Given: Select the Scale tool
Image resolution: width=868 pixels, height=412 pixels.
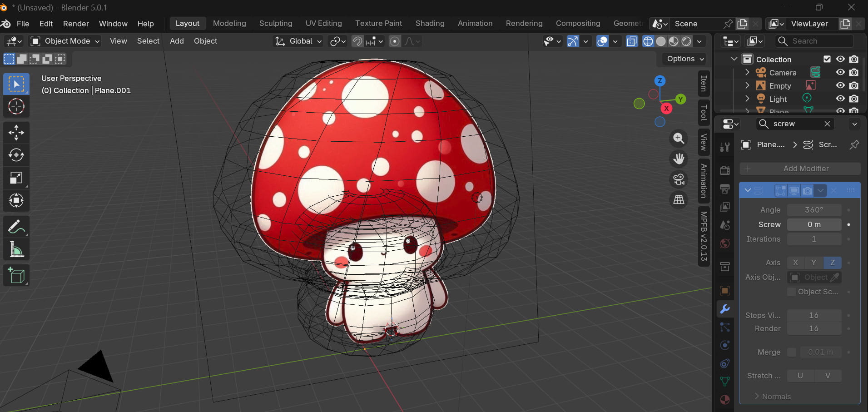Looking at the screenshot, I should [x=16, y=178].
